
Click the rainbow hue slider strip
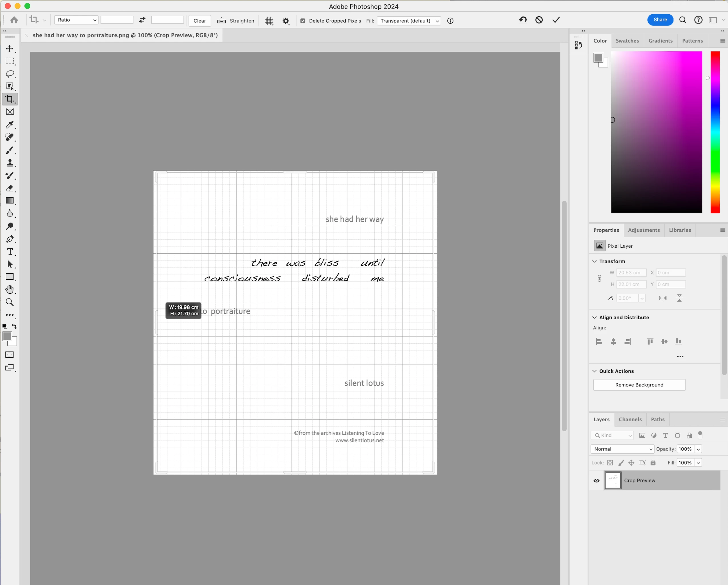click(x=715, y=132)
